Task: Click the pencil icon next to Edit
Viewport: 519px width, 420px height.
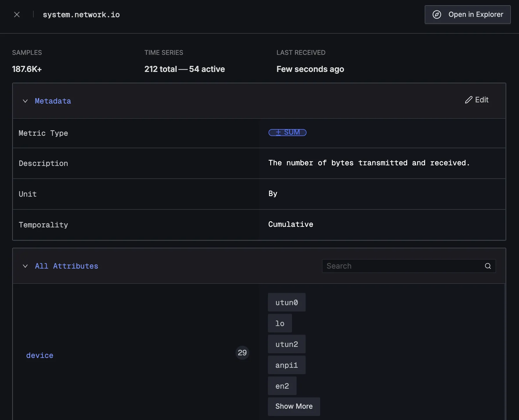Action: click(468, 100)
